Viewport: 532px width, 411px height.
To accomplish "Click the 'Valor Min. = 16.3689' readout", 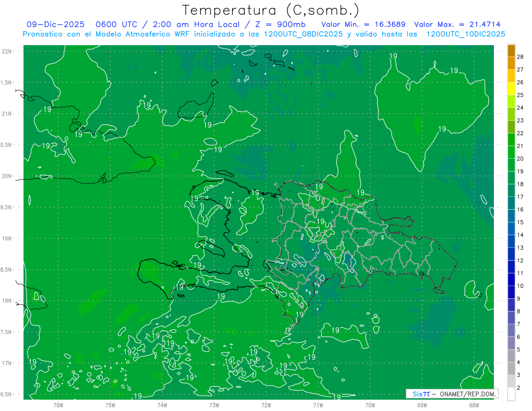I will click(x=363, y=25).
